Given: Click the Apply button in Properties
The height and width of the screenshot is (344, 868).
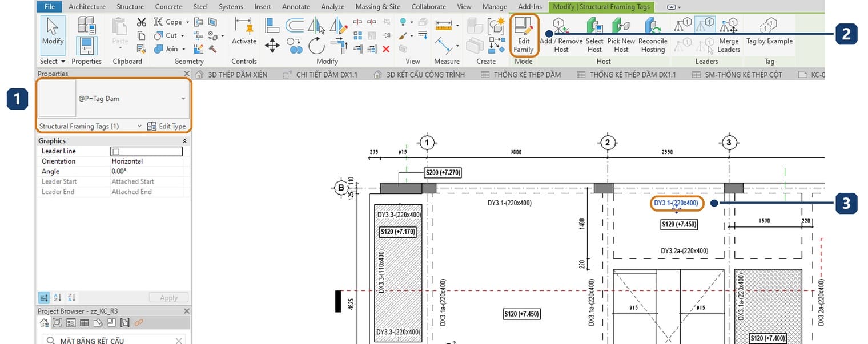Looking at the screenshot, I should pyautogui.click(x=168, y=298).
